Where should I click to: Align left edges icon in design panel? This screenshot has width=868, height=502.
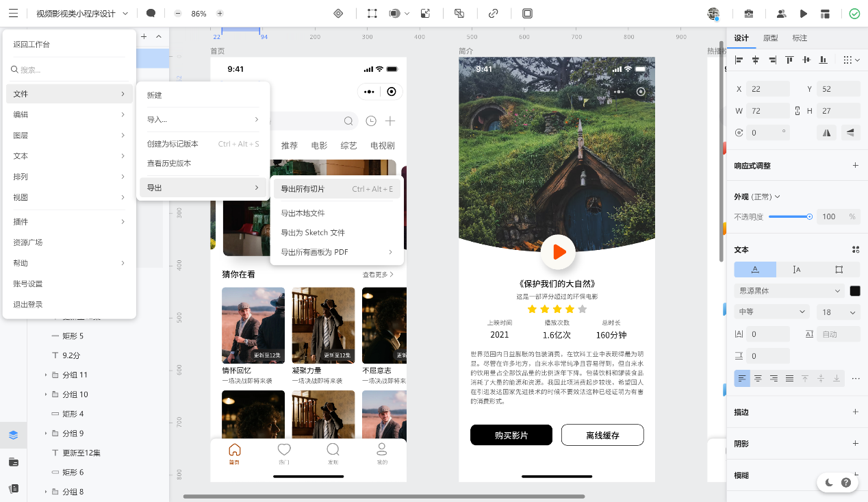click(x=739, y=60)
